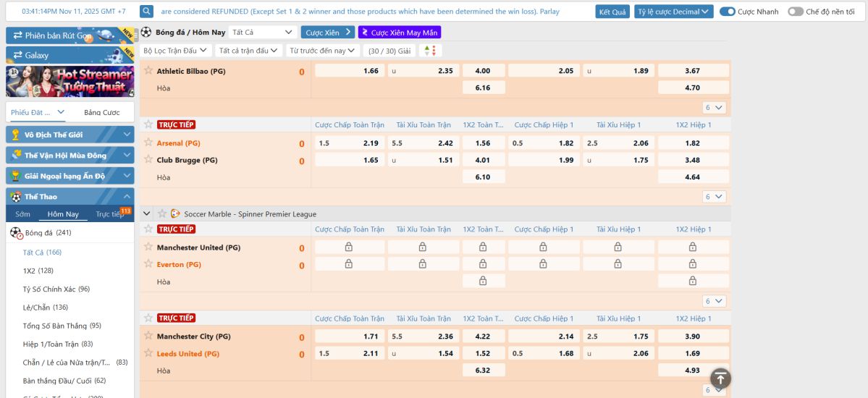This screenshot has height=398, width=868.
Task: Click the Cược Xiên May Mắn button
Action: pyautogui.click(x=399, y=33)
